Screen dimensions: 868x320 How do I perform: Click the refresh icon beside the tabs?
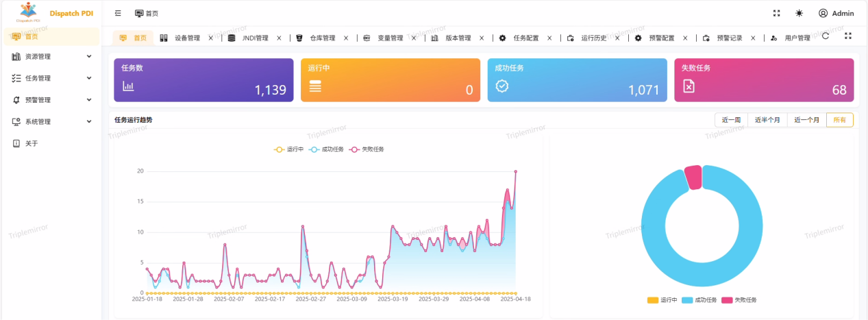826,36
